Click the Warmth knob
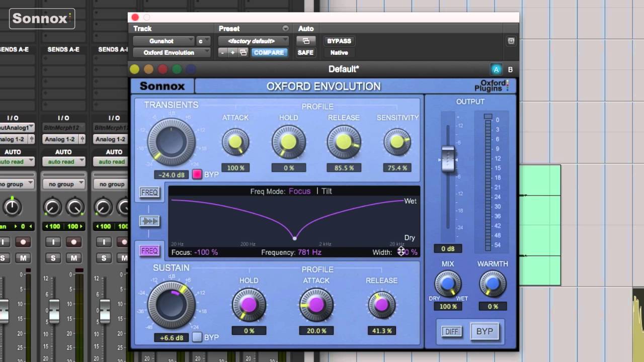This screenshot has height=362, width=644. pyautogui.click(x=493, y=285)
